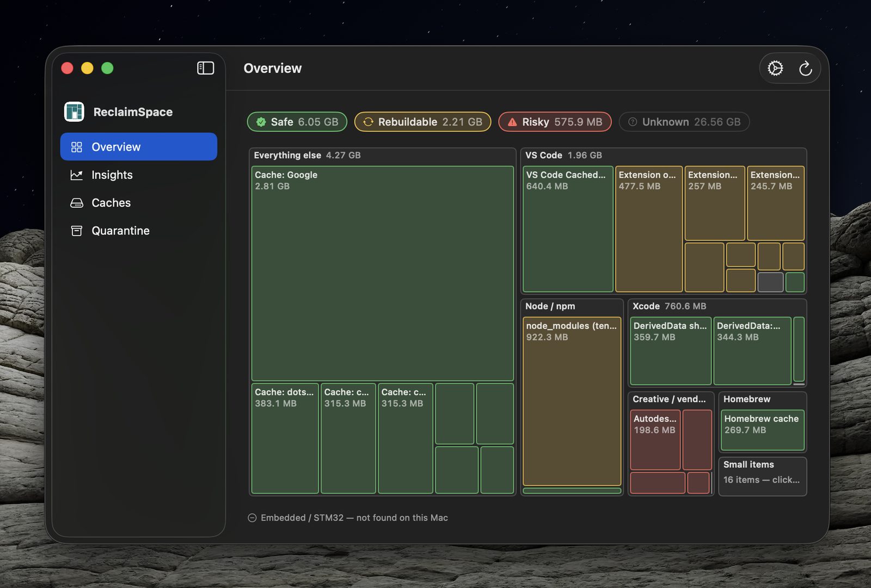Select the Cache: Google 2.81 GB block

[x=383, y=274]
